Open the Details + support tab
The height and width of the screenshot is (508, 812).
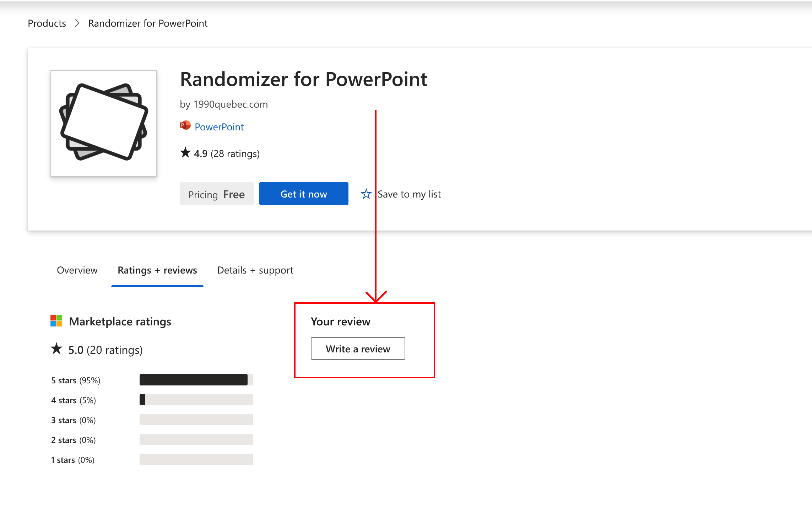tap(255, 270)
